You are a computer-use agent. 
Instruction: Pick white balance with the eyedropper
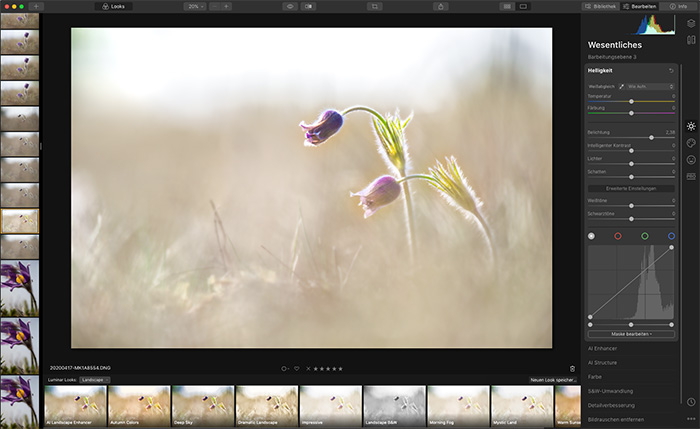[621, 87]
